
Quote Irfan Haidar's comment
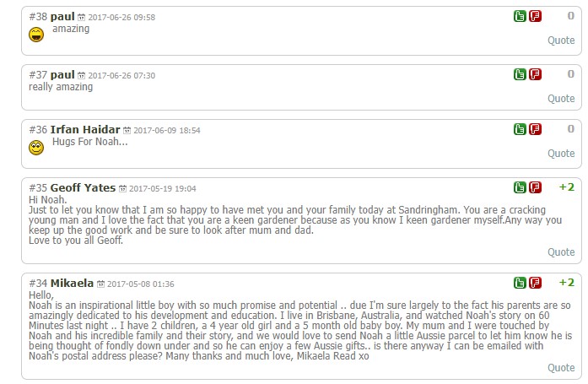point(561,154)
